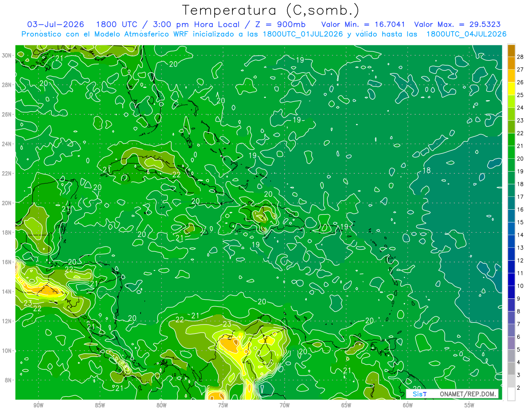Screen dimensions: 532x411
Task: Click the "70W" longitude axis label
Action: click(285, 405)
